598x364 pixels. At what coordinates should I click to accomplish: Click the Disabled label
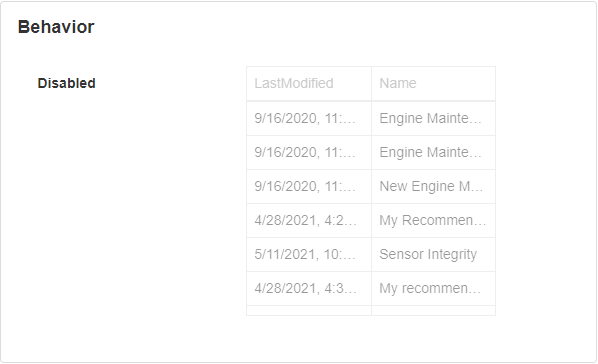[66, 83]
